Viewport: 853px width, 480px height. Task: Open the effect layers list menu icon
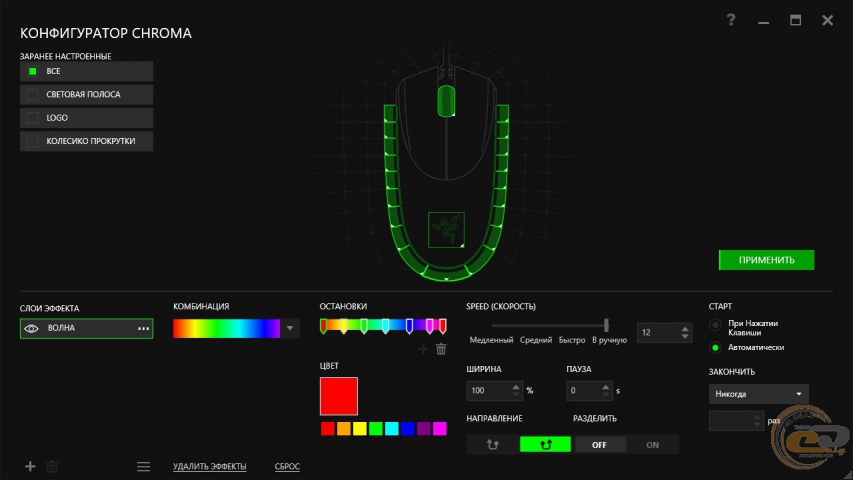(x=144, y=466)
